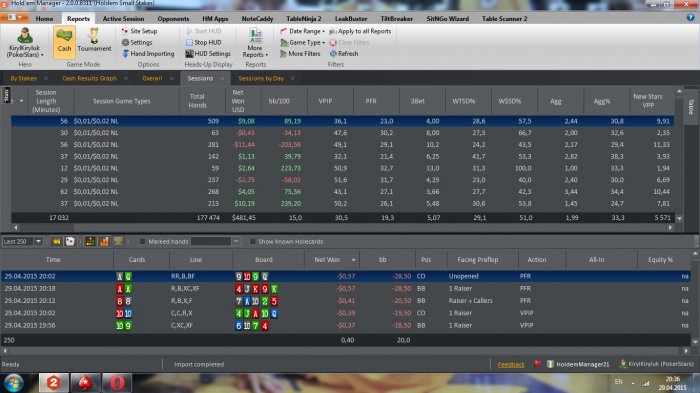Click the Feedback link

click(x=511, y=364)
